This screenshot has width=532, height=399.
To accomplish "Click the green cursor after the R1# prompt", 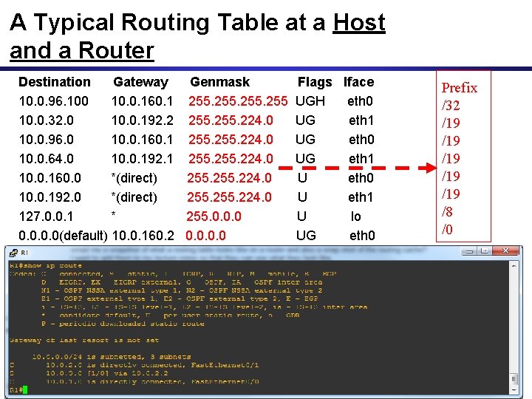I will [x=25, y=389].
